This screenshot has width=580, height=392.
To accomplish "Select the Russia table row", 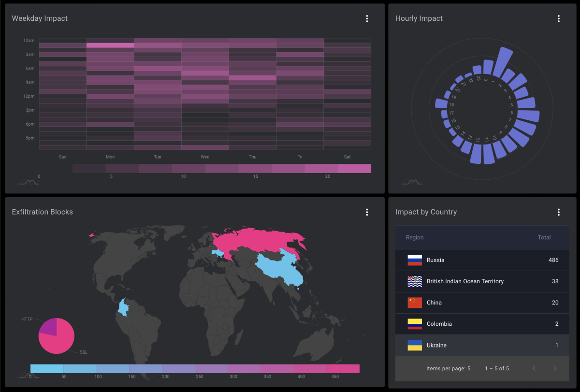I will [x=482, y=260].
